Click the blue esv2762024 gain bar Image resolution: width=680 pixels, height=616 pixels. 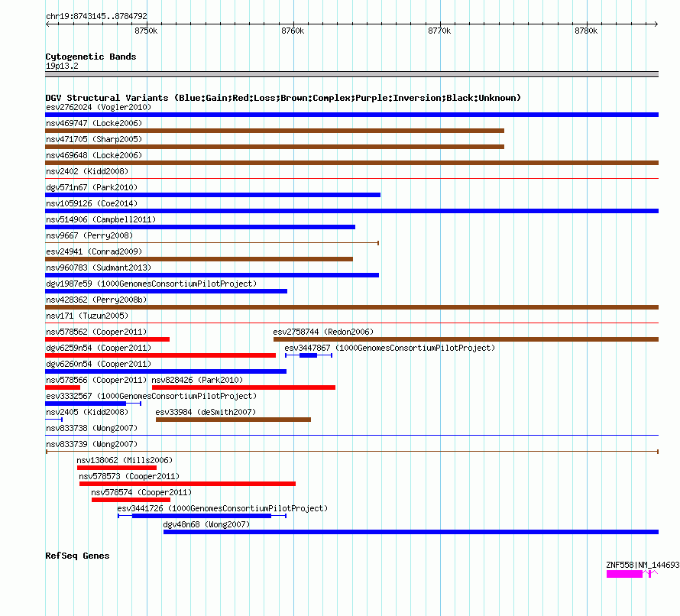(x=351, y=115)
